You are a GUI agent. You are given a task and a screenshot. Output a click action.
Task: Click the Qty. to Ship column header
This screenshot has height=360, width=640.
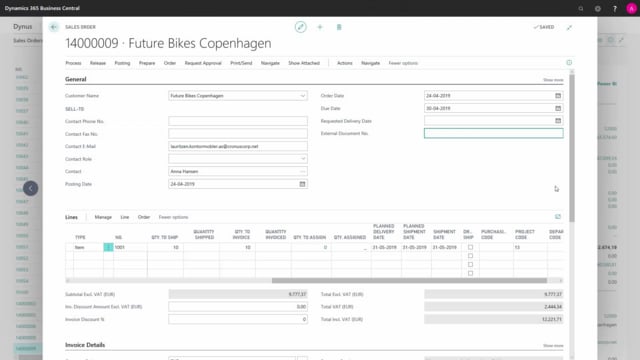coord(165,237)
